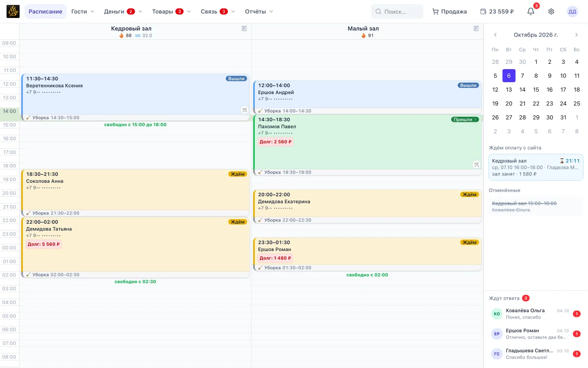Click free slot свободно с 02:30

click(x=135, y=282)
